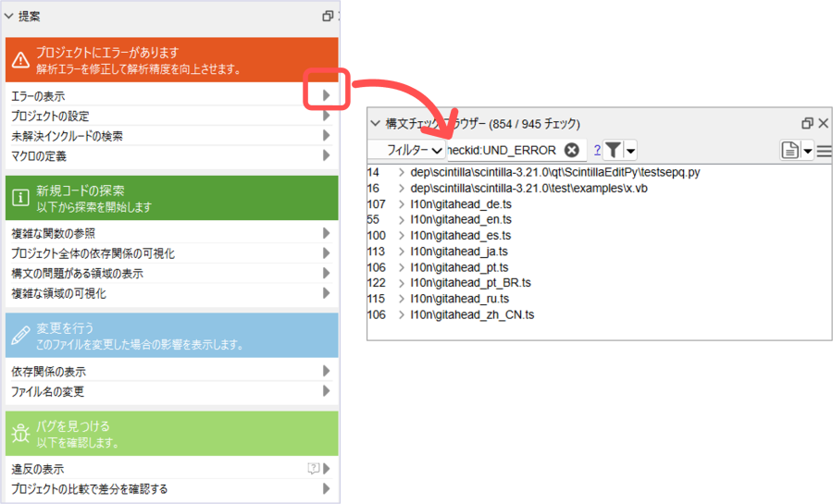Open プロジェクトの比較で差分を確認する
The width and height of the screenshot is (833, 504).
(89, 489)
